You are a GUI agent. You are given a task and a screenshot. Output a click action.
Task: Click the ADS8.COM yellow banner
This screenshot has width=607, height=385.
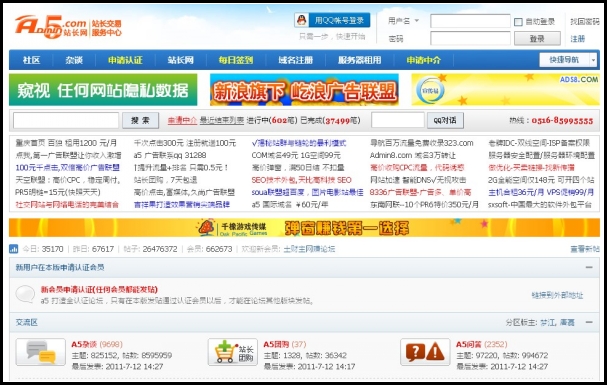tap(505, 90)
